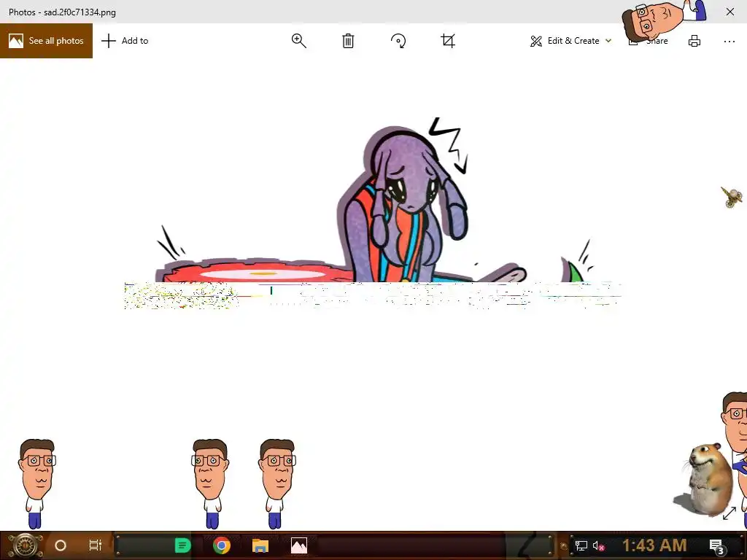The image size is (747, 560).
Task: Delete the photo using trash icon
Action: coord(348,41)
